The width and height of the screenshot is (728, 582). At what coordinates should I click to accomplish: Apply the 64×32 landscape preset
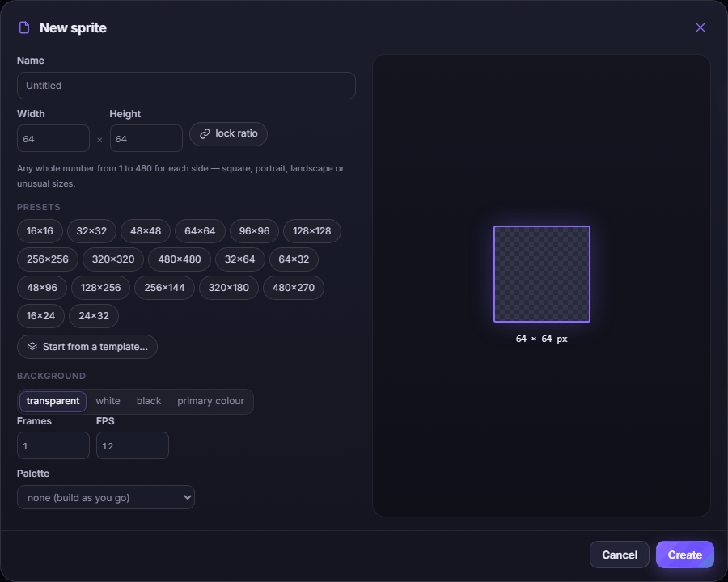click(x=294, y=259)
